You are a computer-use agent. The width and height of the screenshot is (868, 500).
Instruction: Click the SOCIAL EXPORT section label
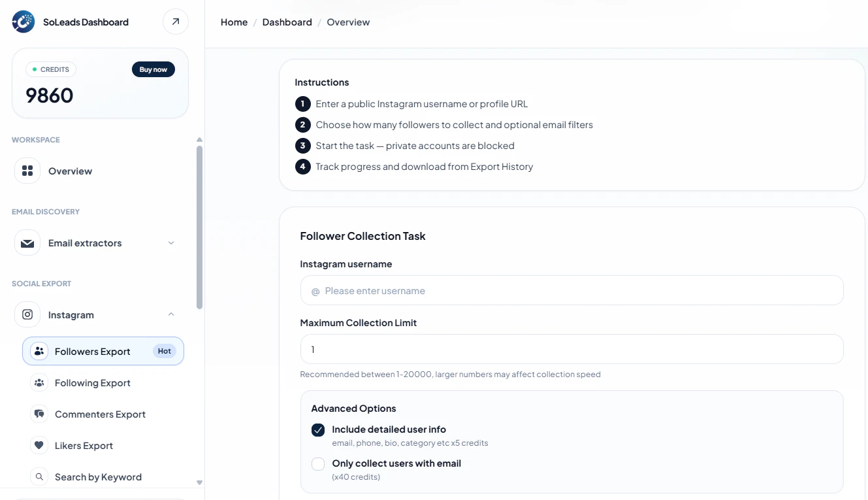(42, 284)
